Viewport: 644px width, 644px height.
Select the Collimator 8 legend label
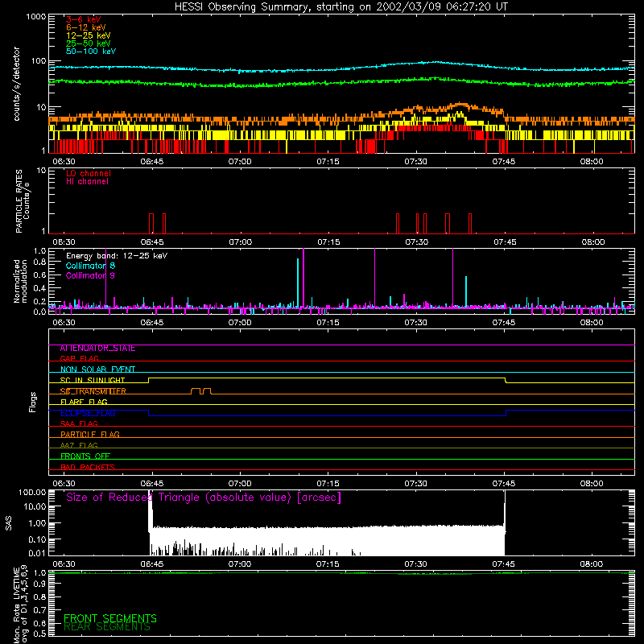(x=90, y=266)
